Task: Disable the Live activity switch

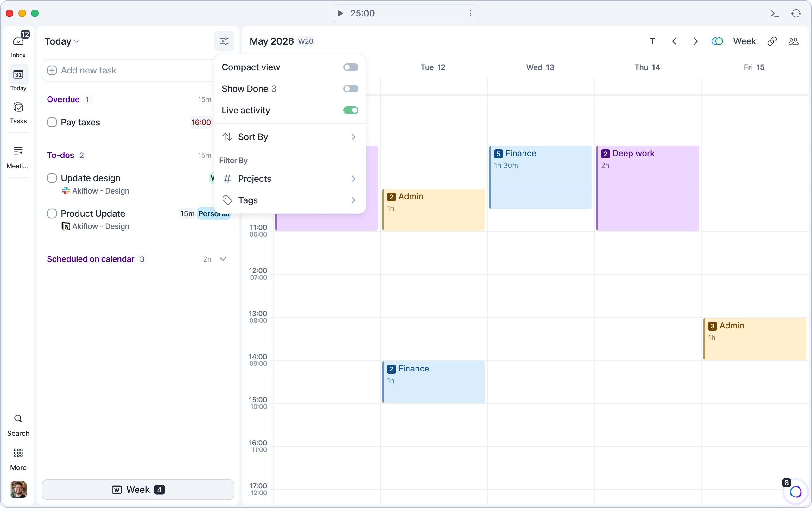Action: (x=351, y=110)
